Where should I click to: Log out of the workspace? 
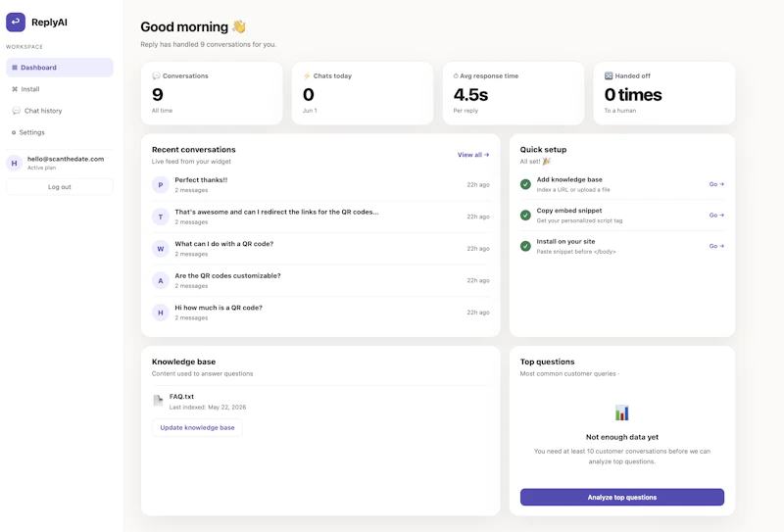[60, 187]
